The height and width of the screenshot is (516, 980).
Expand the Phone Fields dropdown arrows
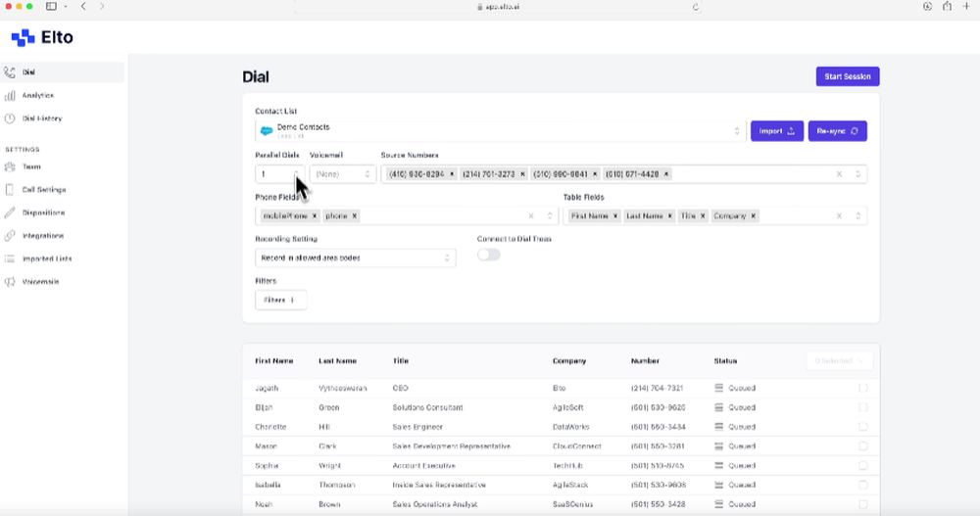pos(550,216)
